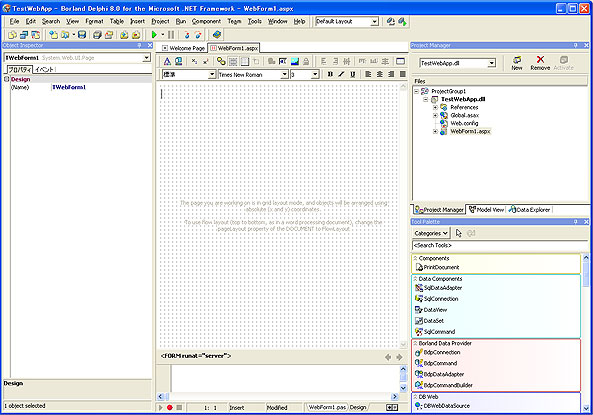Select Web.config in project tree

tap(464, 123)
